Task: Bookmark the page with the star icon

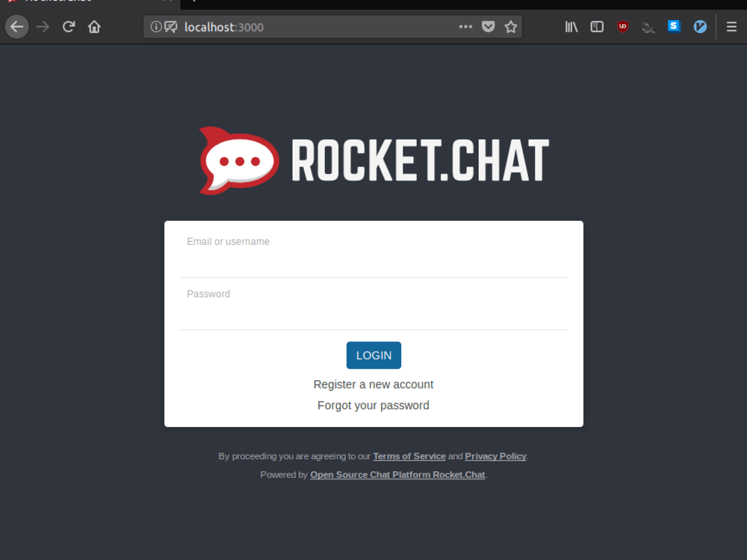Action: coord(511,27)
